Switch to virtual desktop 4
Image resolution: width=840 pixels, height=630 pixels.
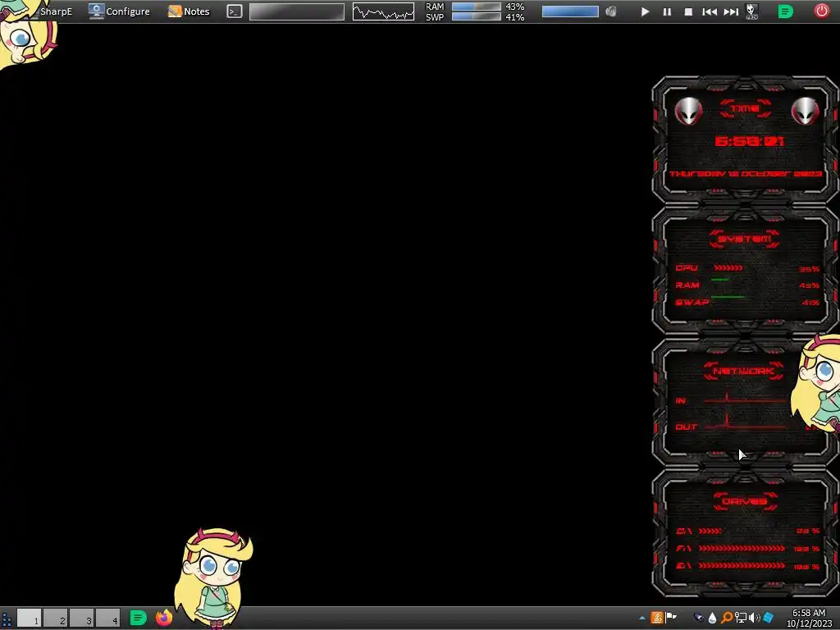pos(107,619)
